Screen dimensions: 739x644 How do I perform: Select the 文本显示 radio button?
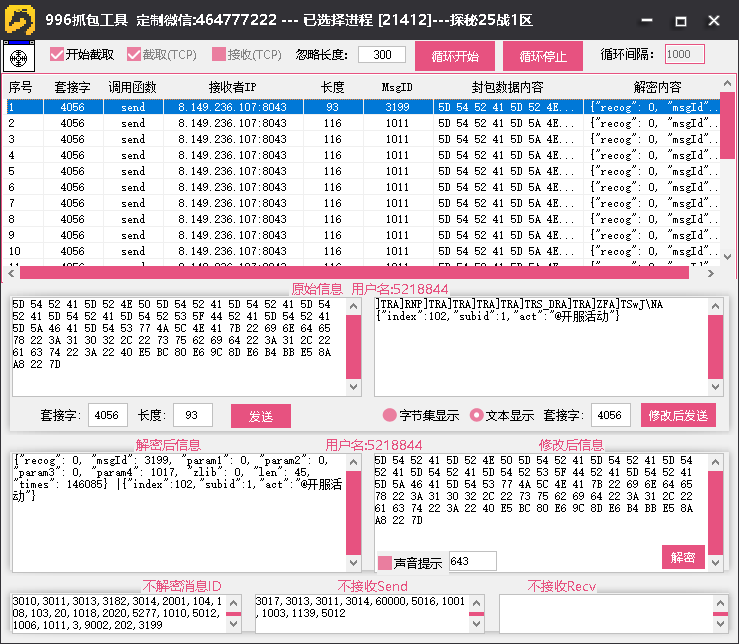tap(476, 415)
